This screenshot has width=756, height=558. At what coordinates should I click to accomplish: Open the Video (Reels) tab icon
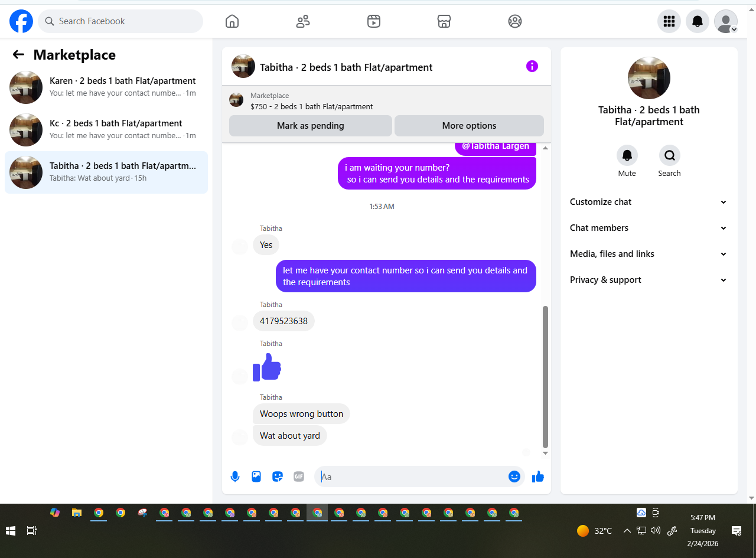click(x=373, y=21)
